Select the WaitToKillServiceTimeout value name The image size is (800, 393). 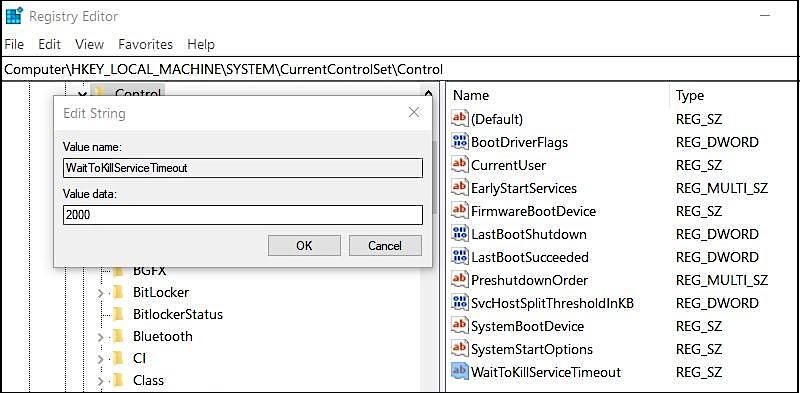546,372
